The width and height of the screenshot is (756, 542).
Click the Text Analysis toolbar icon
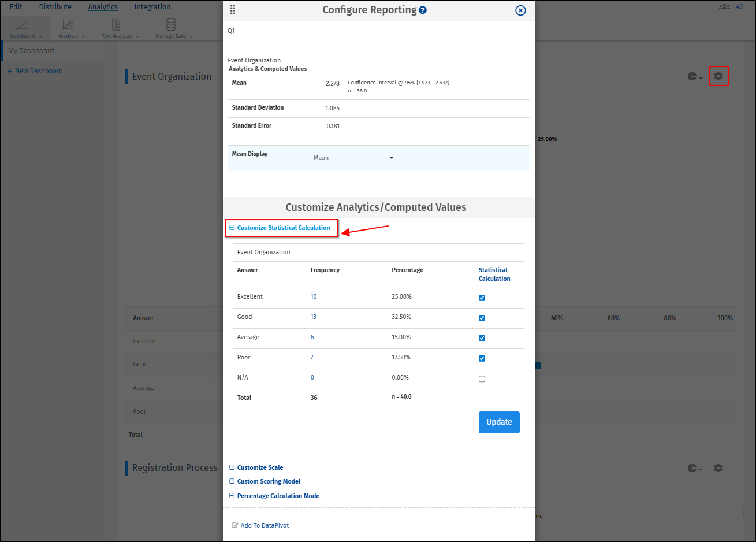(117, 25)
